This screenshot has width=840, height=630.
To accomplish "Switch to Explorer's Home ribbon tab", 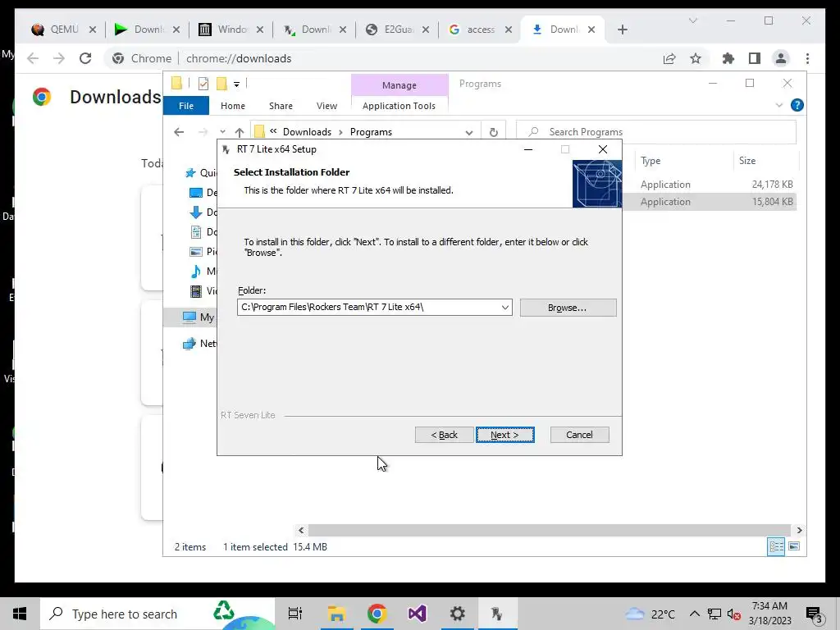I will click(232, 106).
